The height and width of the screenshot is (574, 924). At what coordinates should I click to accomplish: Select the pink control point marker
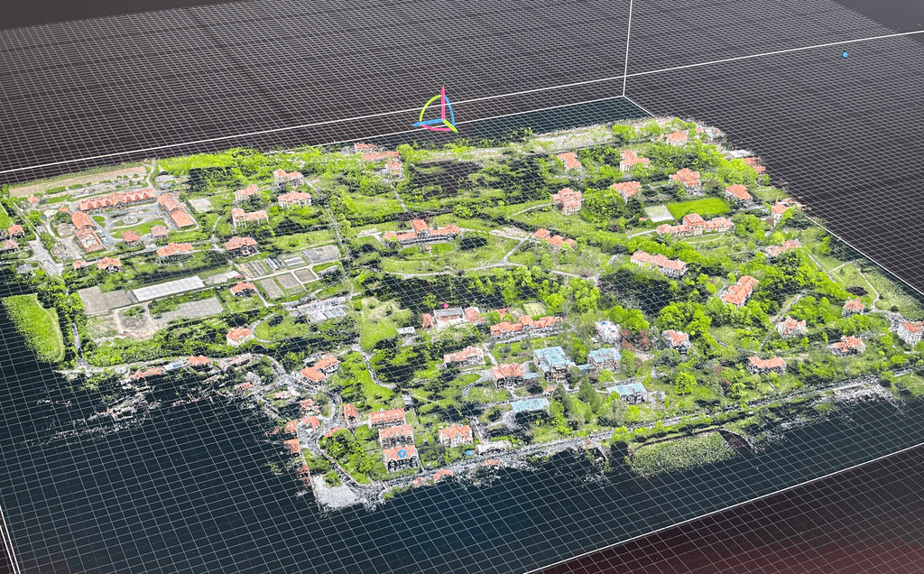click(446, 306)
